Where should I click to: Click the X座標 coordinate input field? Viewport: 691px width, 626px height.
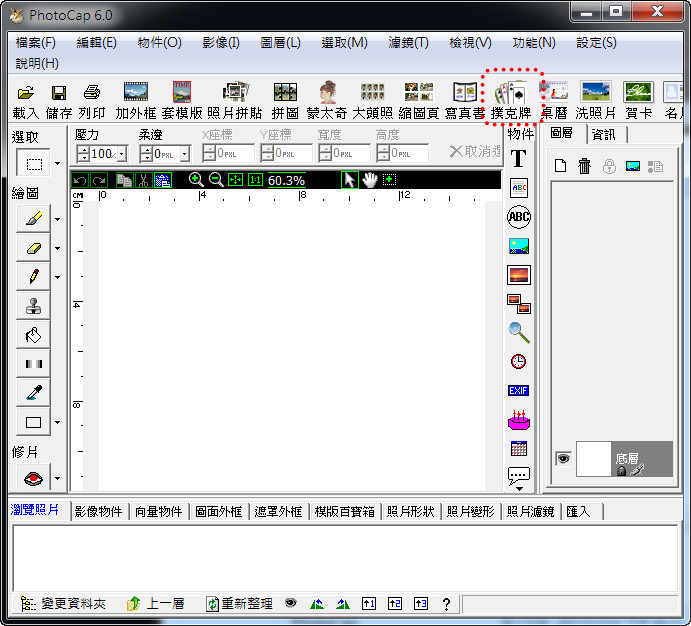point(228,153)
